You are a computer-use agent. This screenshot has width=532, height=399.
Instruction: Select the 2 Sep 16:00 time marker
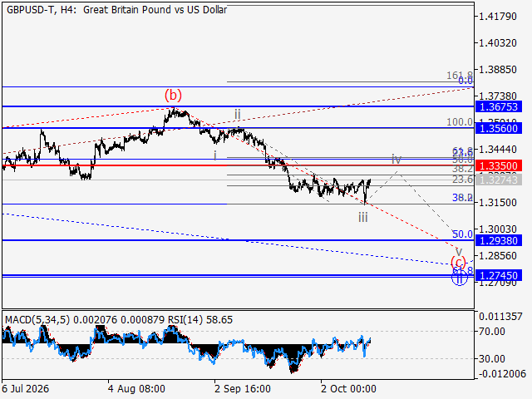243,389
